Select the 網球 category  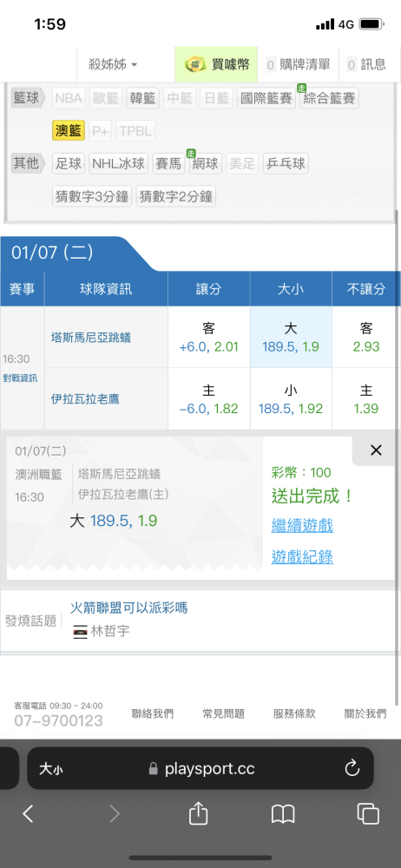point(205,164)
